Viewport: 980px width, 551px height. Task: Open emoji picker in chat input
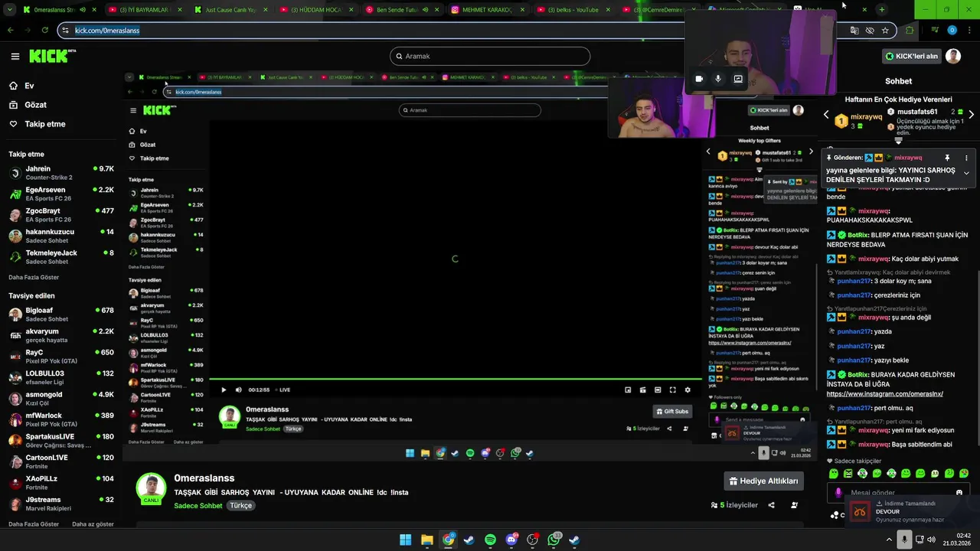(959, 493)
